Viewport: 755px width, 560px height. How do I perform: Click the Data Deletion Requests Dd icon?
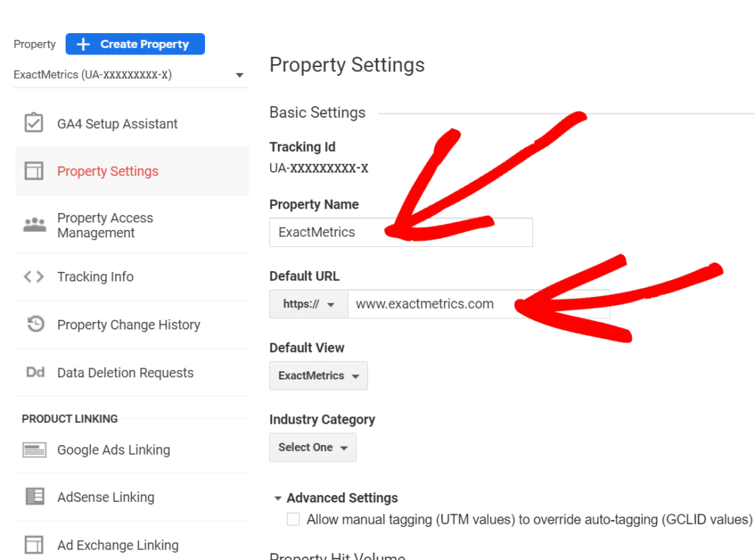pos(35,372)
